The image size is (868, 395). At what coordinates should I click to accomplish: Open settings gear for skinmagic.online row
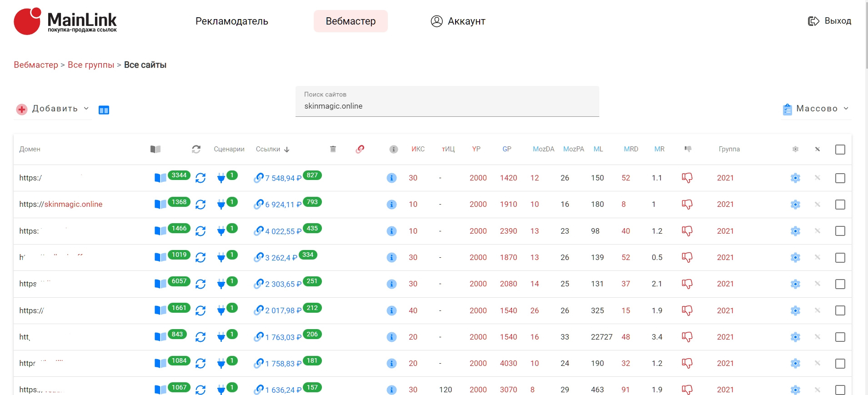795,205
